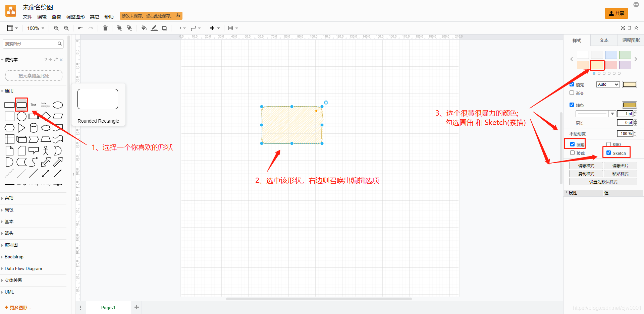Click 编辑样式 edit style button

(x=586, y=166)
